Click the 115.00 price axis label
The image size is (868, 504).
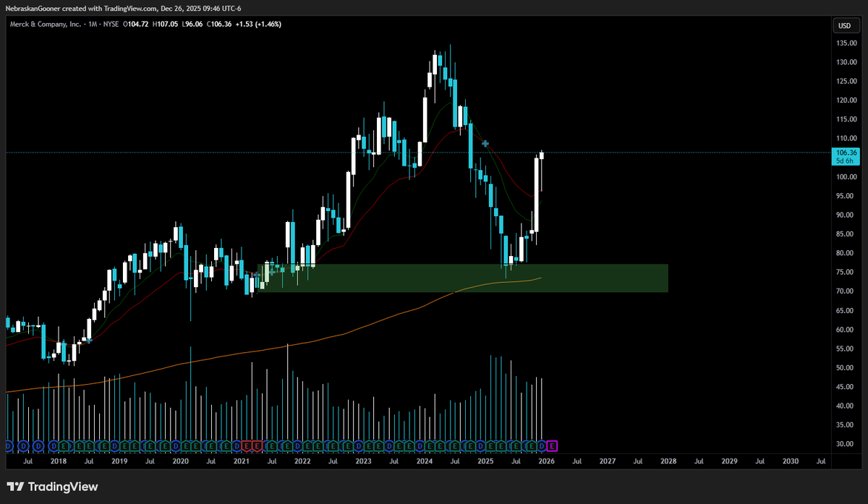[846, 119]
